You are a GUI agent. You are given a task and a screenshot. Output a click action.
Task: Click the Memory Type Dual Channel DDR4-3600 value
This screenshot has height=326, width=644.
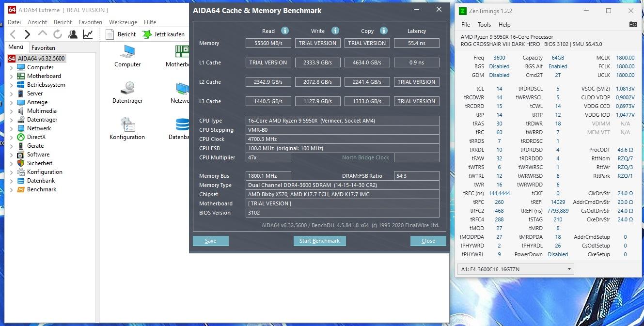(x=343, y=185)
